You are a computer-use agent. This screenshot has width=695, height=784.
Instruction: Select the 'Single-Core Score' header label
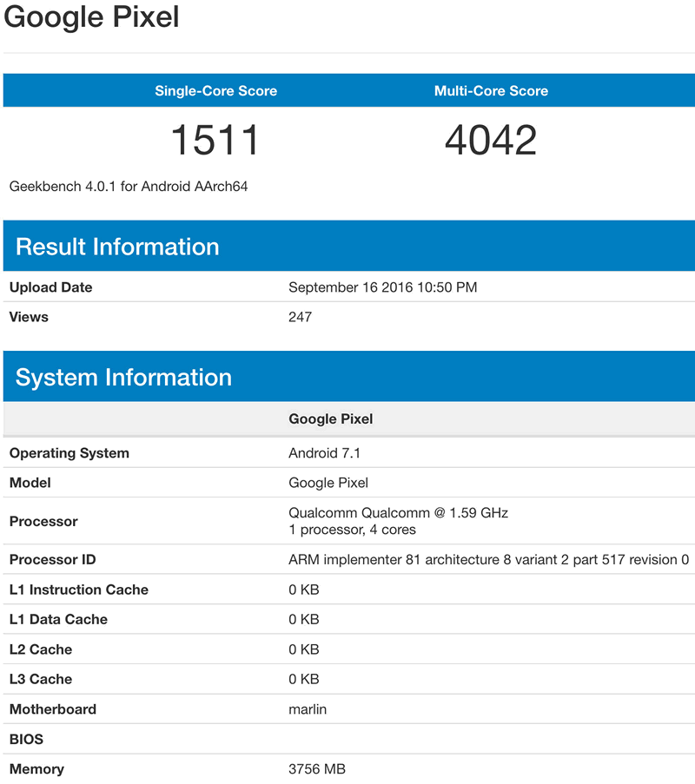coord(215,90)
